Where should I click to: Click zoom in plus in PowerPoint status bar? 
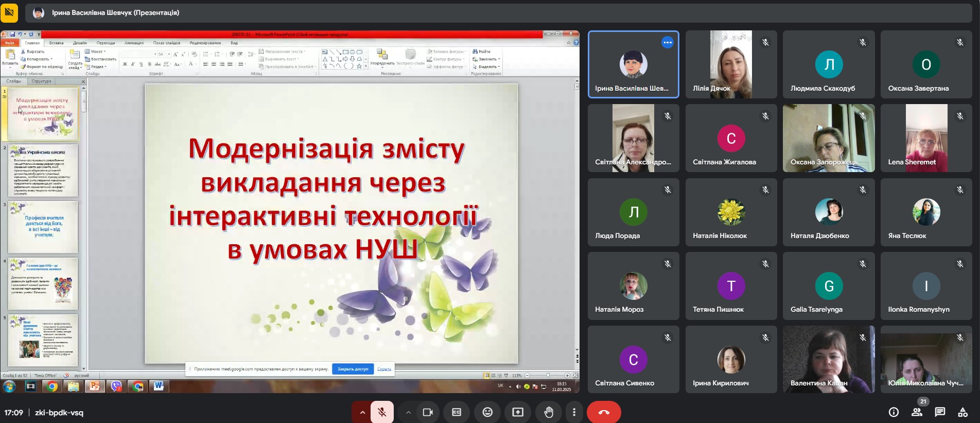point(567,376)
